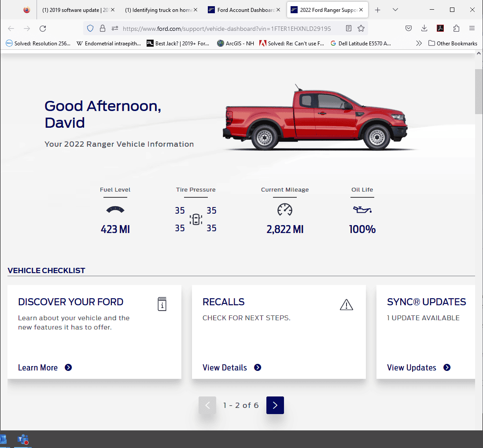483x448 pixels.
Task: Open the Downloads panel
Action: (424, 29)
